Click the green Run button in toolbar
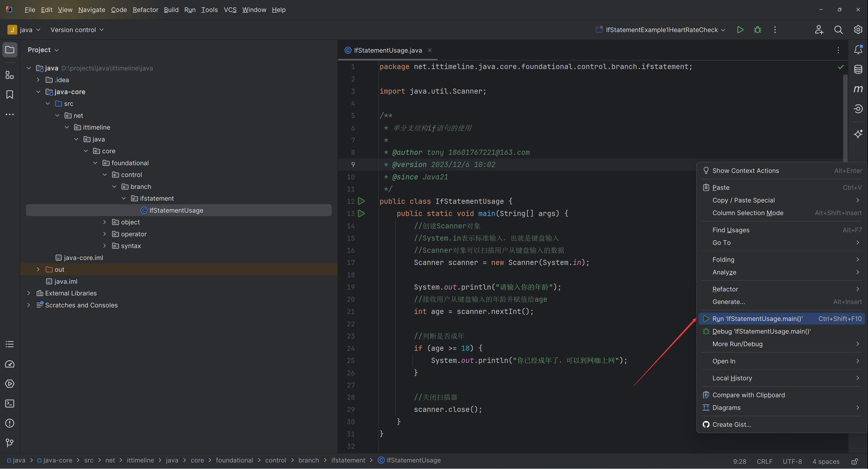Image resolution: width=868 pixels, height=469 pixels. pos(740,30)
